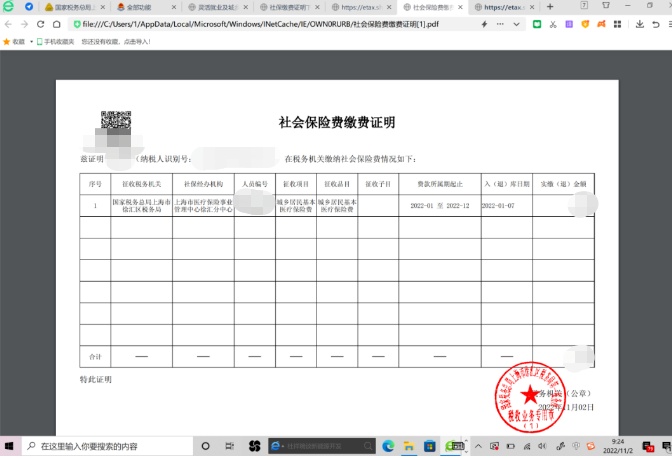Go back to previous page
Viewport: 672px width, 458px height.
(x=8, y=24)
